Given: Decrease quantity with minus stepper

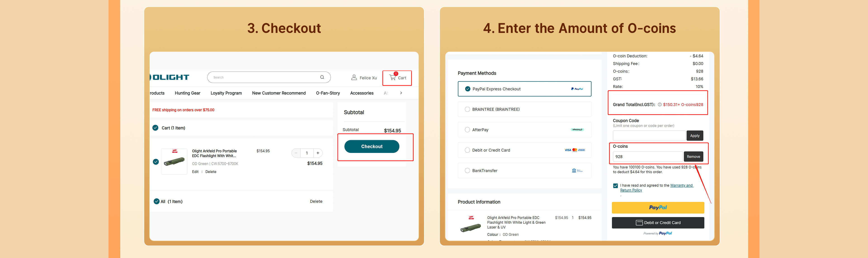Looking at the screenshot, I should (296, 153).
